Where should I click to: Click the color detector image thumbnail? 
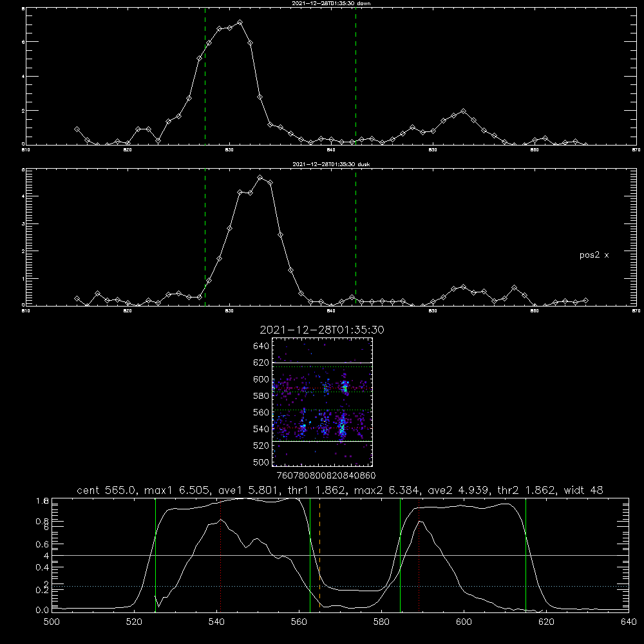pos(323,402)
